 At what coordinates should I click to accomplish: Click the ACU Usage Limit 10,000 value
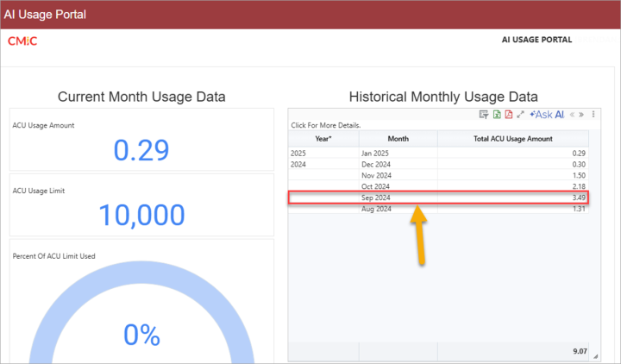click(x=141, y=215)
